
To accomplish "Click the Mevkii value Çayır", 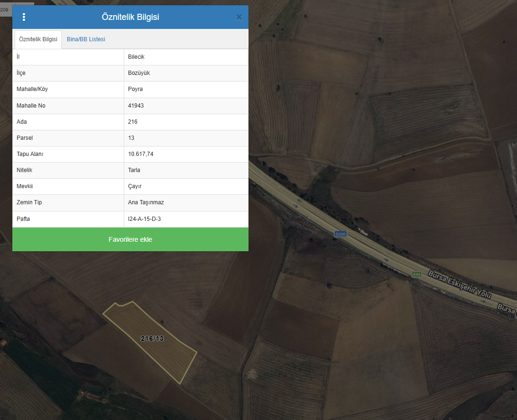I will [135, 186].
